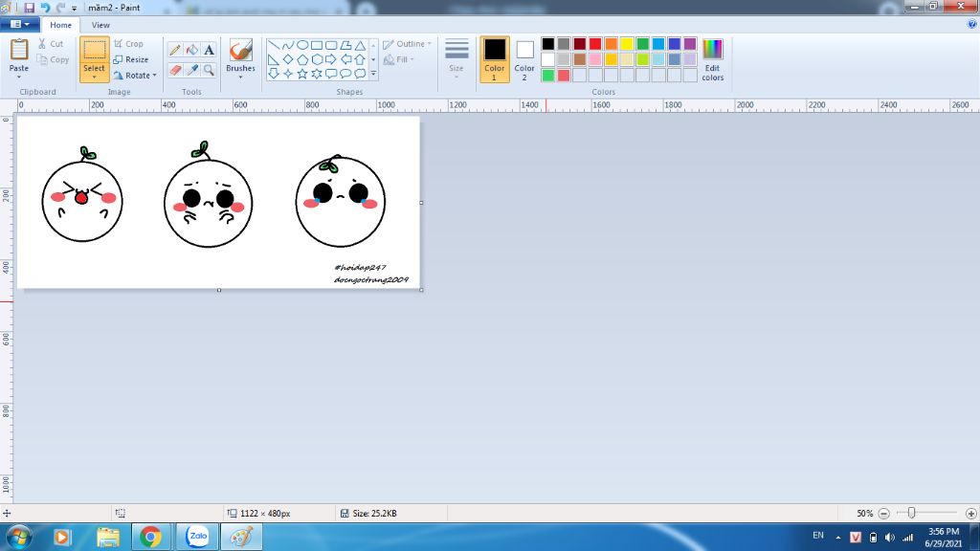Switch to the View tab
The image size is (980, 551).
click(100, 25)
